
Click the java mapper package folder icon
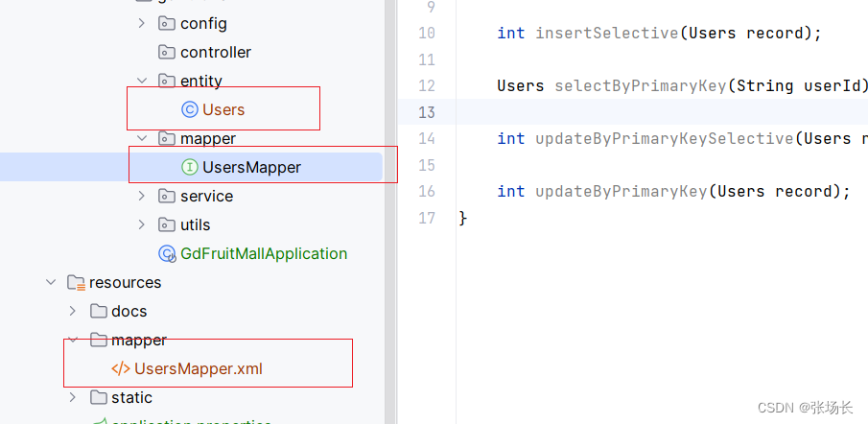[x=167, y=138]
